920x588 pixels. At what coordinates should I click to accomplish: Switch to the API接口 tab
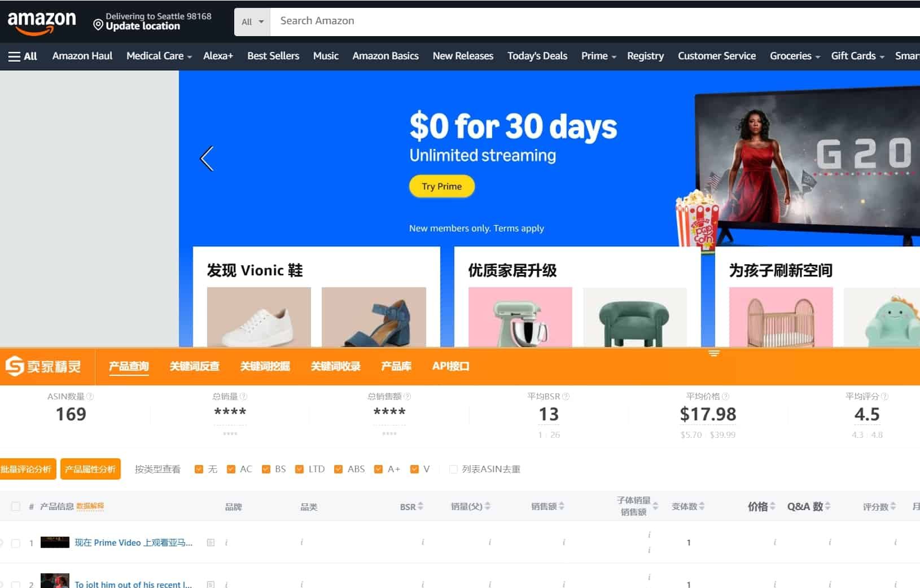[450, 366]
